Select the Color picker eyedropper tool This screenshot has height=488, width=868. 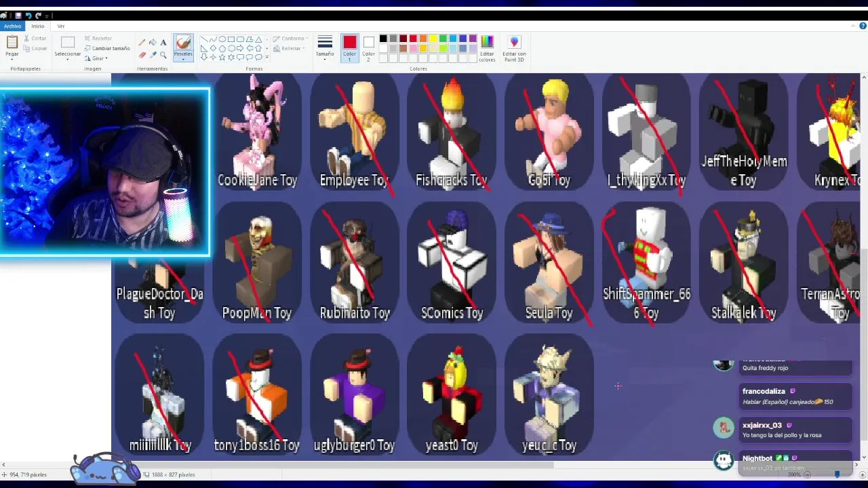coord(153,55)
